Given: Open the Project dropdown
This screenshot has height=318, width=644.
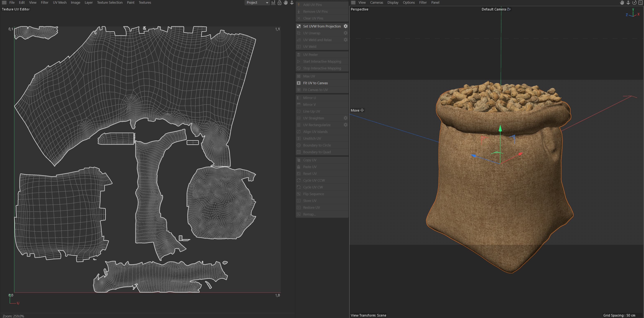Looking at the screenshot, I should [257, 2].
